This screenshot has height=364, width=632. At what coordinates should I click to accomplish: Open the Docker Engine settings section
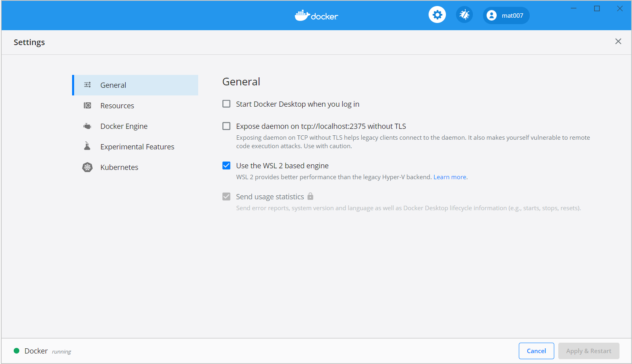coord(124,126)
